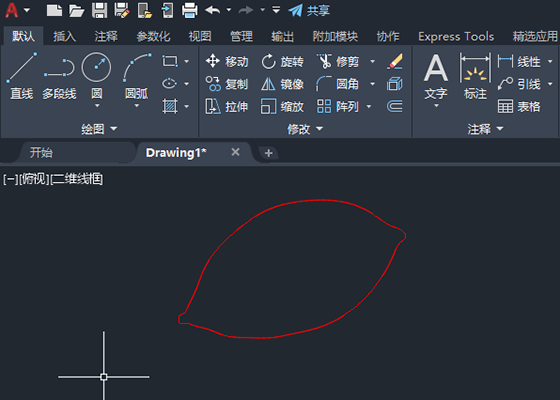Click the Open file folder icon
Screen dimensions: 560x400
point(76,10)
